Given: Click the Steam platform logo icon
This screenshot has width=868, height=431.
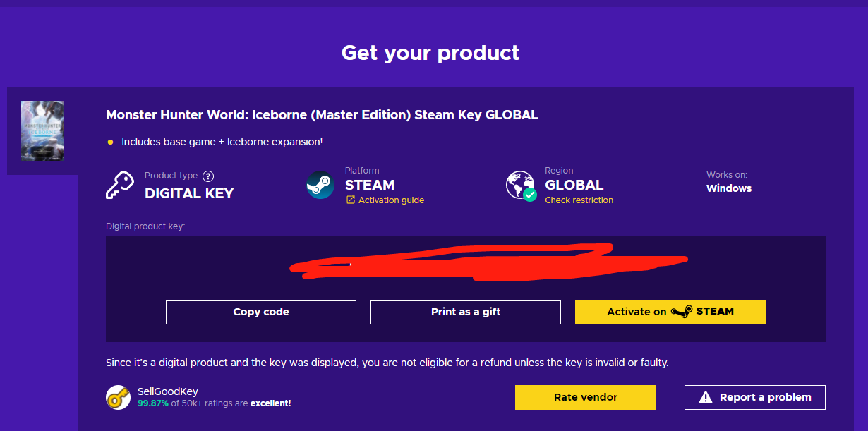Looking at the screenshot, I should 320,185.
